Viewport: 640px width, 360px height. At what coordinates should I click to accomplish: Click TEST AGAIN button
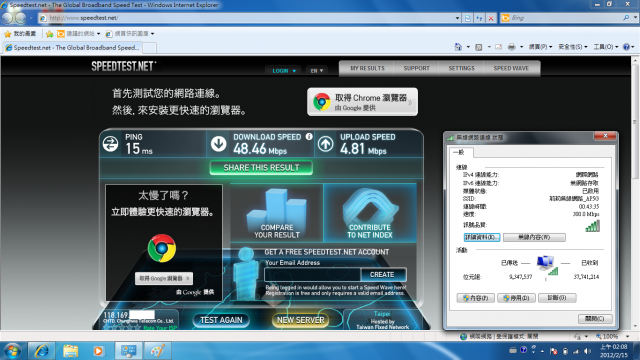(x=221, y=320)
